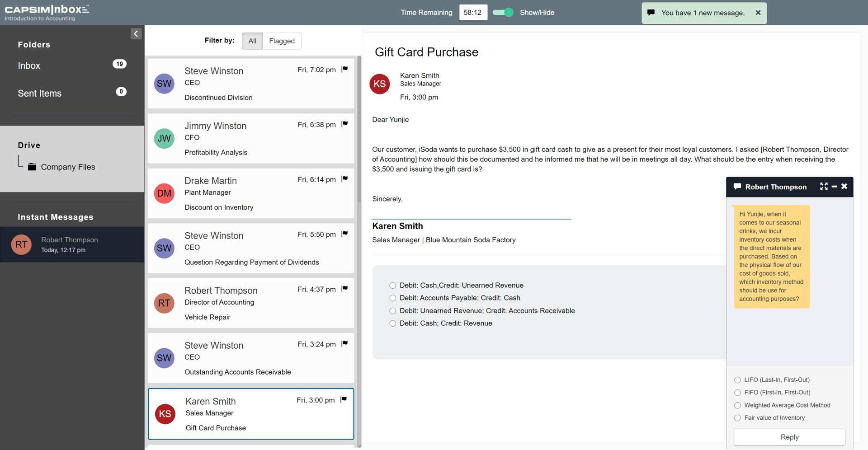Screen dimensions: 868x450
Task: Choose FIFO (First-In, First-Out) in the chat
Action: click(737, 393)
